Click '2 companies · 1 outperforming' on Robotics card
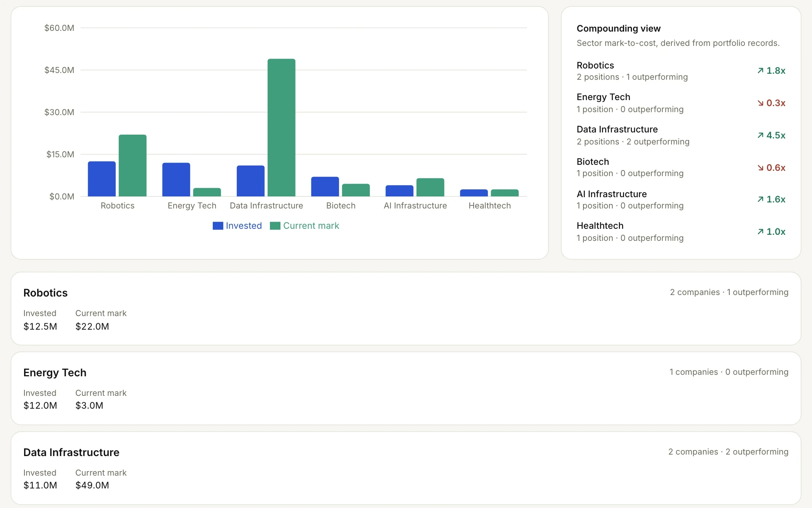 729,292
